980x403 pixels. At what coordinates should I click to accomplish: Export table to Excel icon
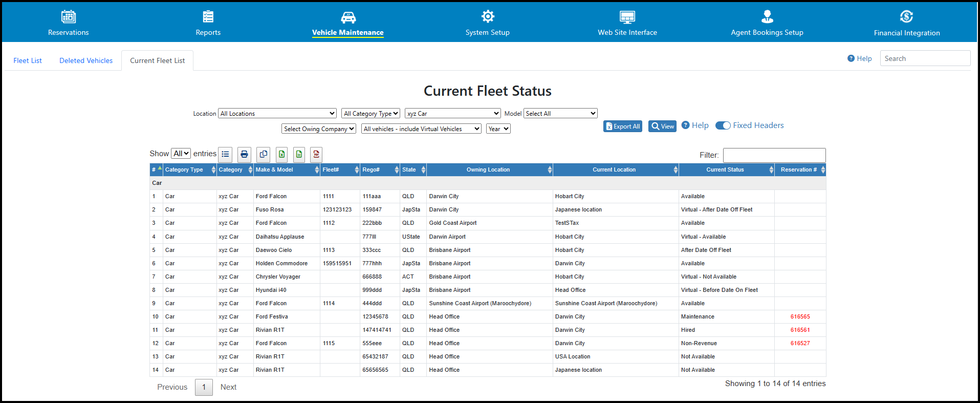(x=281, y=154)
